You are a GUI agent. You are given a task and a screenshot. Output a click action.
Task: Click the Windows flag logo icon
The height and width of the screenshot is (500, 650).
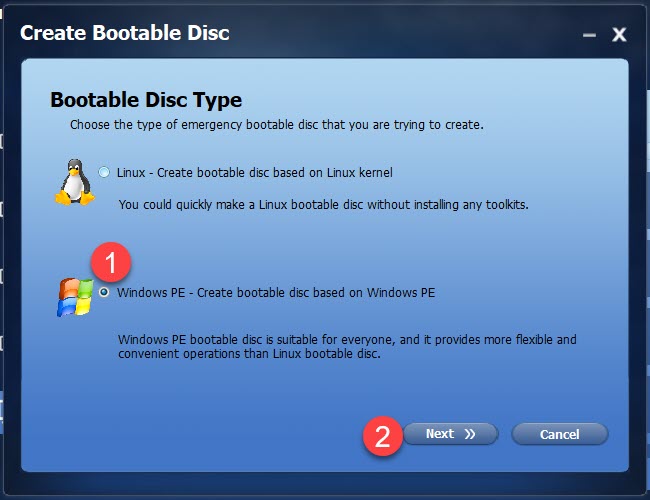point(75,297)
